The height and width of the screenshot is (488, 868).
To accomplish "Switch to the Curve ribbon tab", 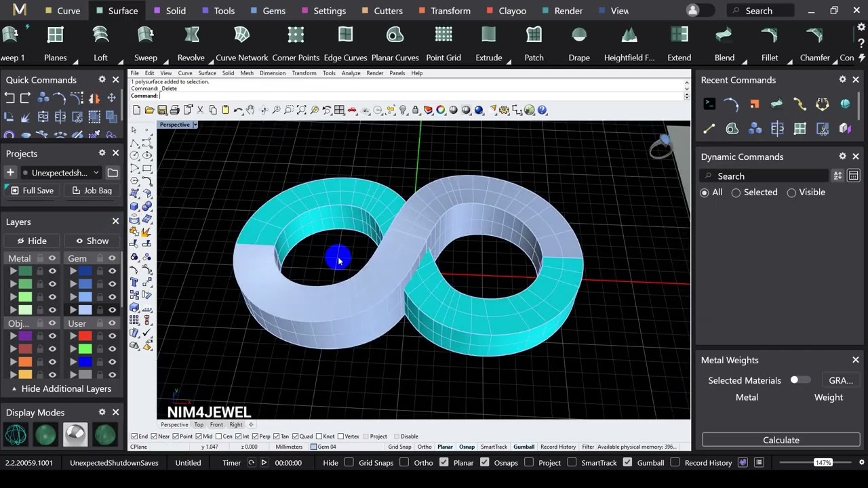I will click(62, 10).
